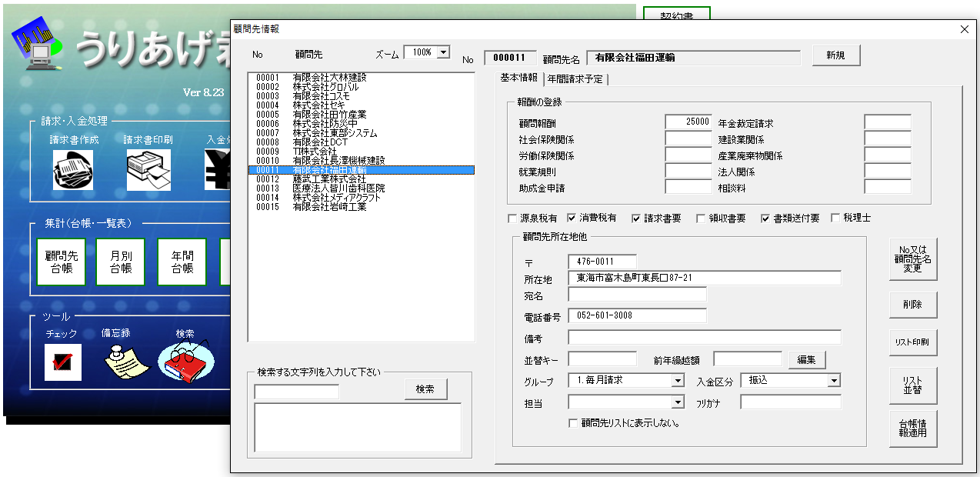Open 請求書作成 icon in the main window

coord(73,170)
